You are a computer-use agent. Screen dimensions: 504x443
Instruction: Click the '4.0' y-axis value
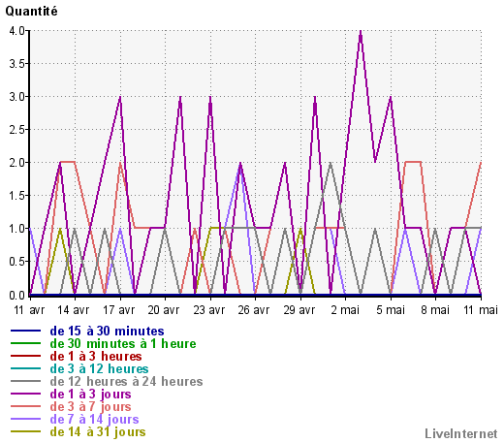tap(16, 31)
